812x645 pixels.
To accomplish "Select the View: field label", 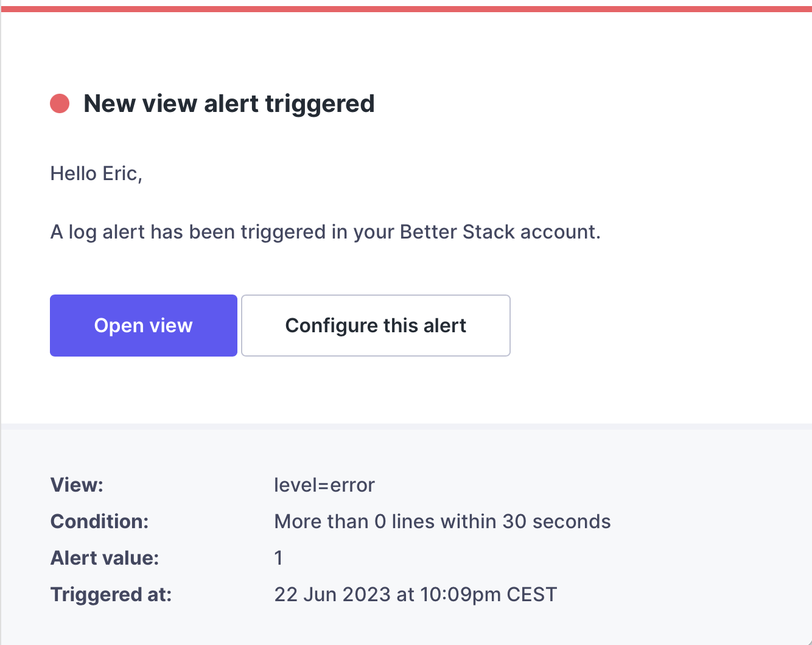I will pyautogui.click(x=77, y=485).
